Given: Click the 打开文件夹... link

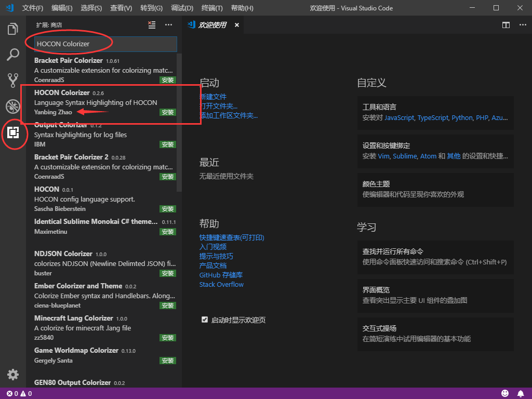Looking at the screenshot, I should (219, 106).
